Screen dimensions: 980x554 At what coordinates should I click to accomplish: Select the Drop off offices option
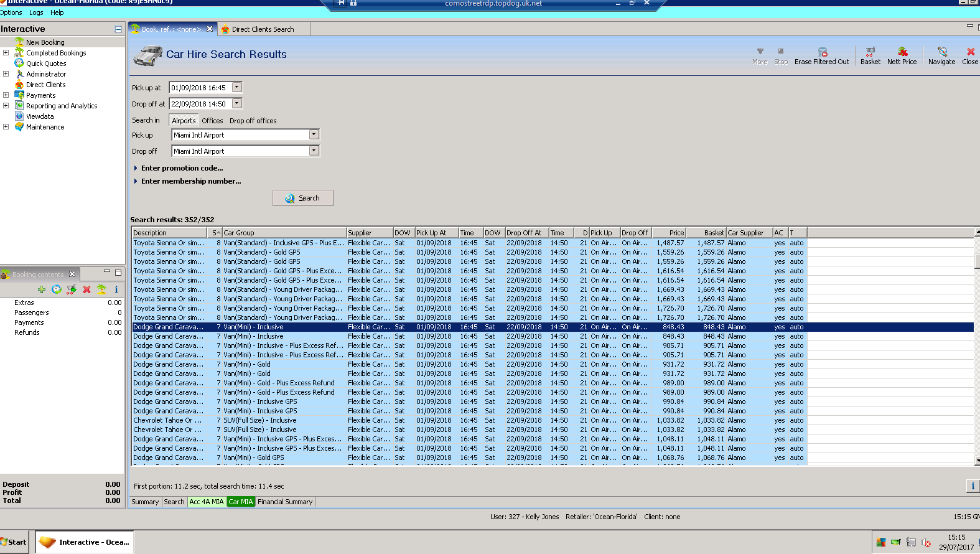253,121
